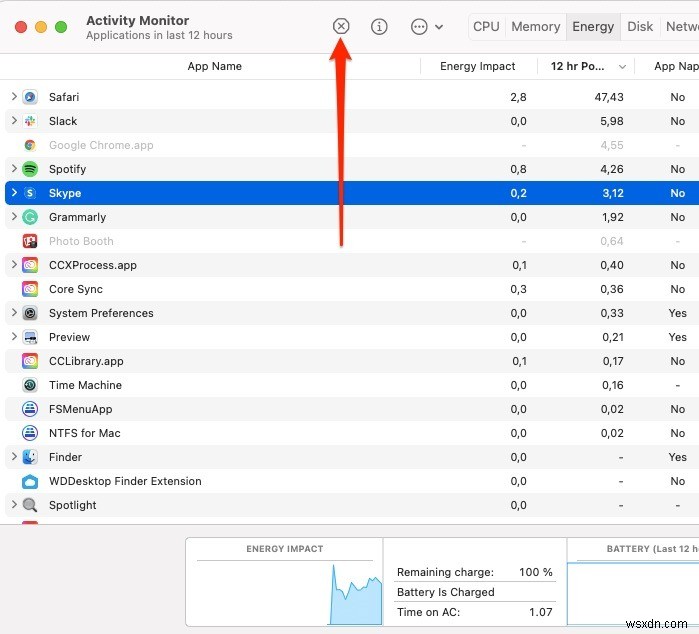
Task: Click the FSMenuApp icon
Action: click(30, 409)
